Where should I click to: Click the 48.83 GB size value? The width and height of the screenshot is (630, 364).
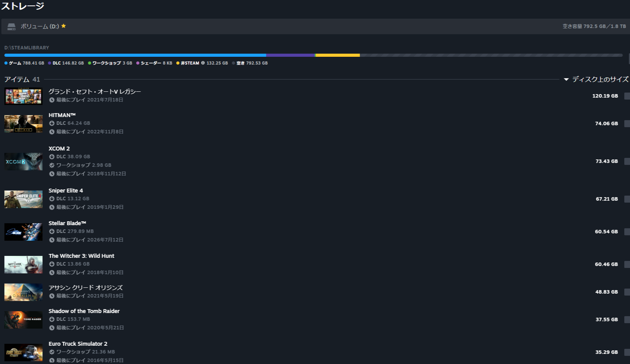pos(606,292)
